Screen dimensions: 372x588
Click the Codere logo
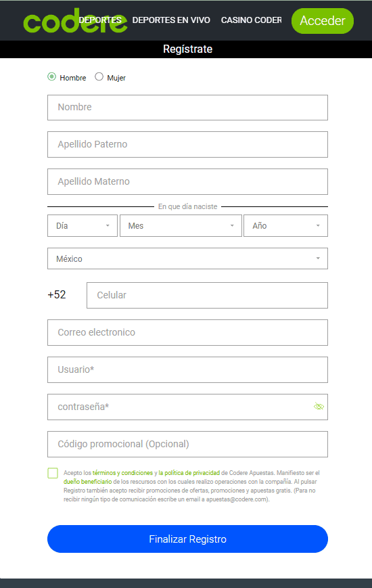(x=75, y=21)
